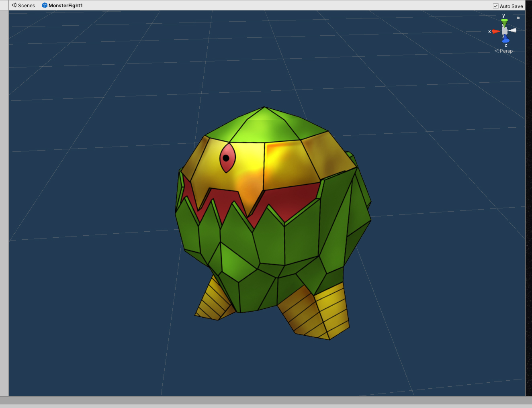Click the gray center cube of gizmo
532x408 pixels.
pos(504,31)
